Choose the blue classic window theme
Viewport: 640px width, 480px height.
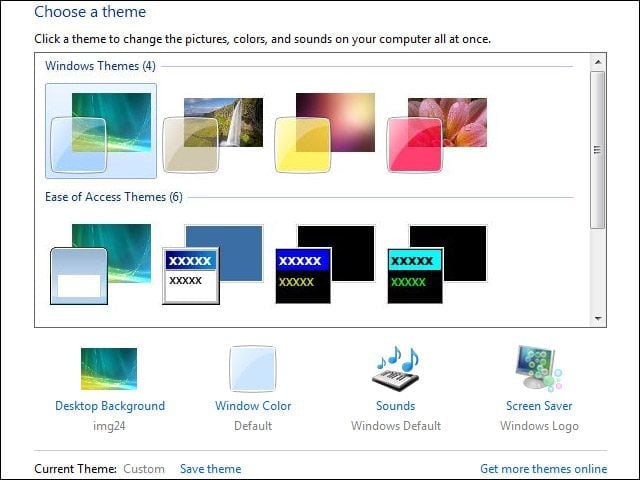(213, 264)
